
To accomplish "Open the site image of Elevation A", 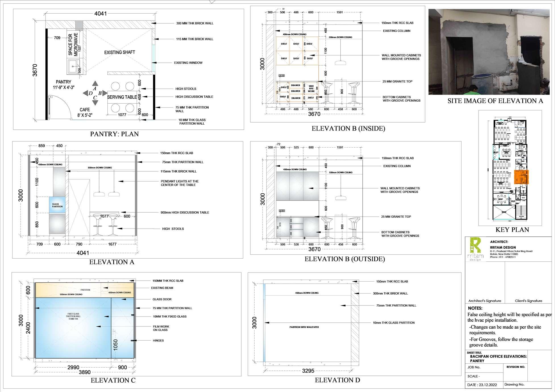I will point(489,52).
